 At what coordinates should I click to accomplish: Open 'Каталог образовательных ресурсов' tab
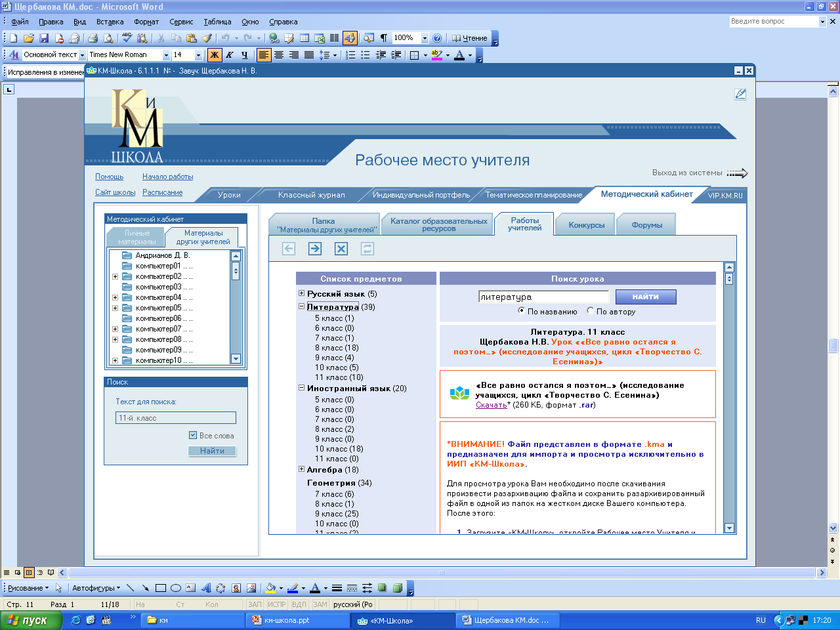click(x=438, y=224)
